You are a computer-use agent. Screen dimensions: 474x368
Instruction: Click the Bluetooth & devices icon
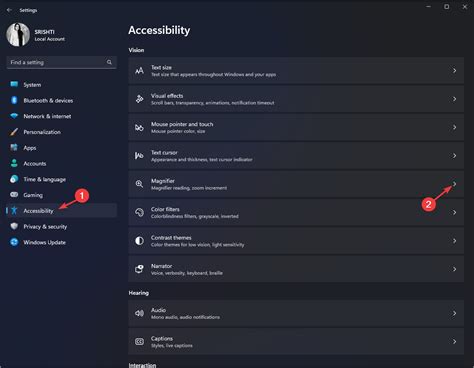tap(14, 100)
